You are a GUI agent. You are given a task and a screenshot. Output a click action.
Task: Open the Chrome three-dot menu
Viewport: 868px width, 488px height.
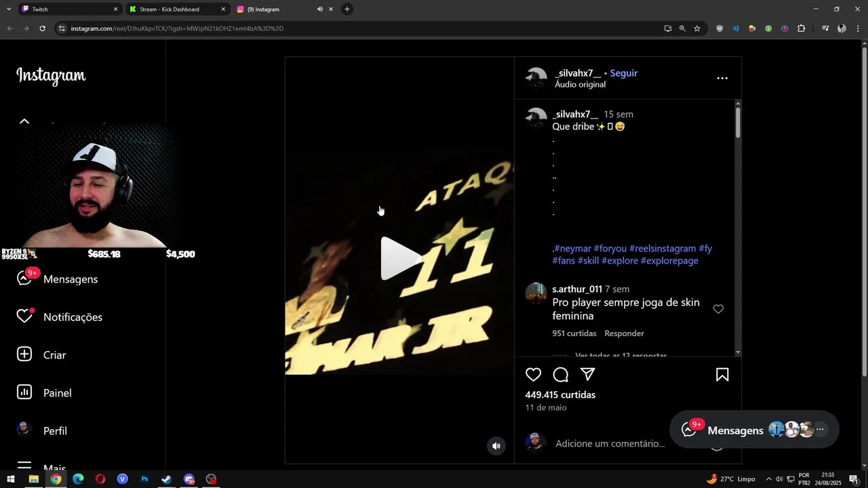[x=858, y=28]
